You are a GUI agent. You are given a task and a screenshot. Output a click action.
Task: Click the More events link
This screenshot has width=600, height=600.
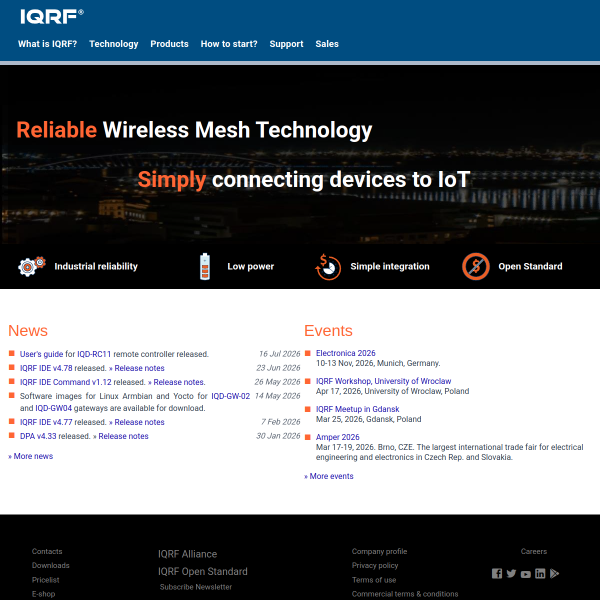coord(329,476)
